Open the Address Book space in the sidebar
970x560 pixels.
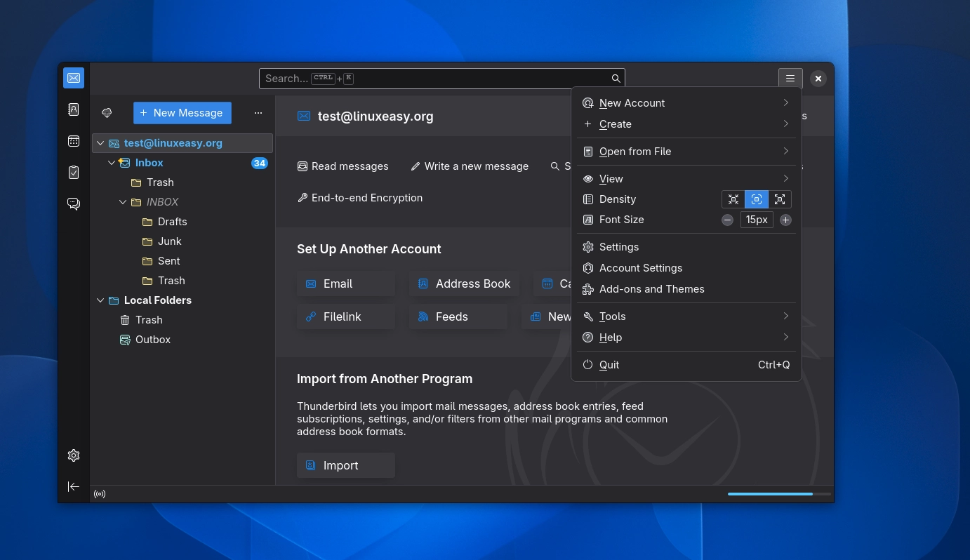click(x=74, y=109)
